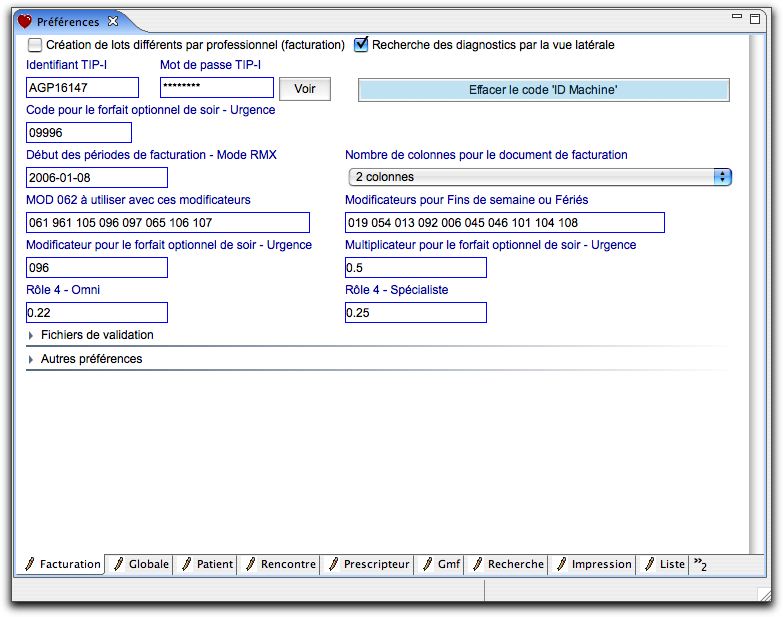
Task: Click the pencil icon on Globale tab
Action: click(x=119, y=564)
